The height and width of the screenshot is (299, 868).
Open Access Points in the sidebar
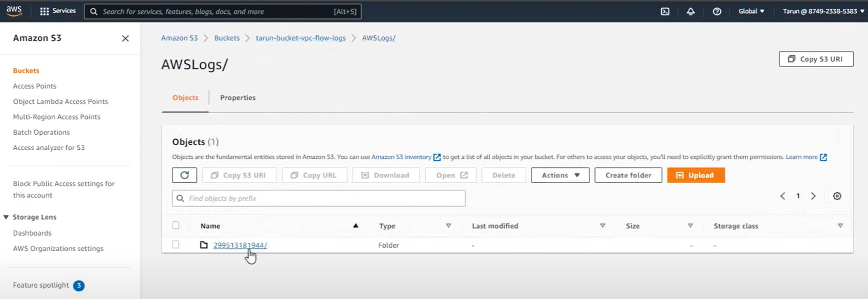[35, 86]
